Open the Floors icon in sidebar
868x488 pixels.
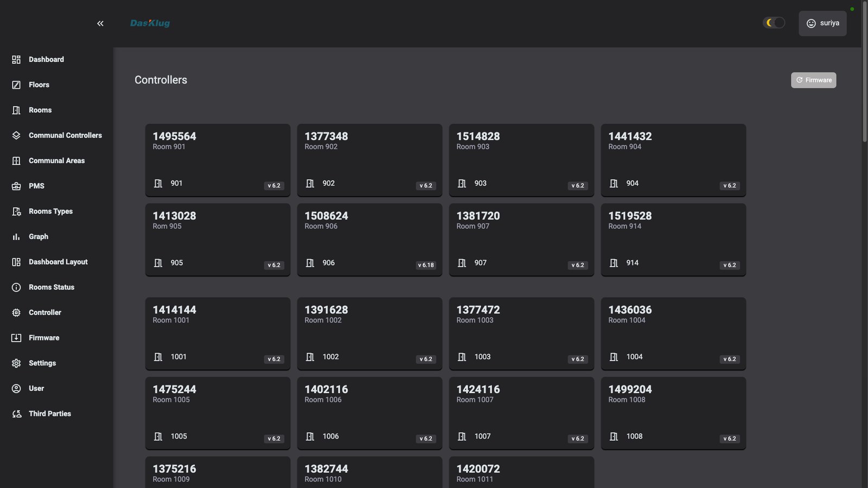tap(16, 85)
